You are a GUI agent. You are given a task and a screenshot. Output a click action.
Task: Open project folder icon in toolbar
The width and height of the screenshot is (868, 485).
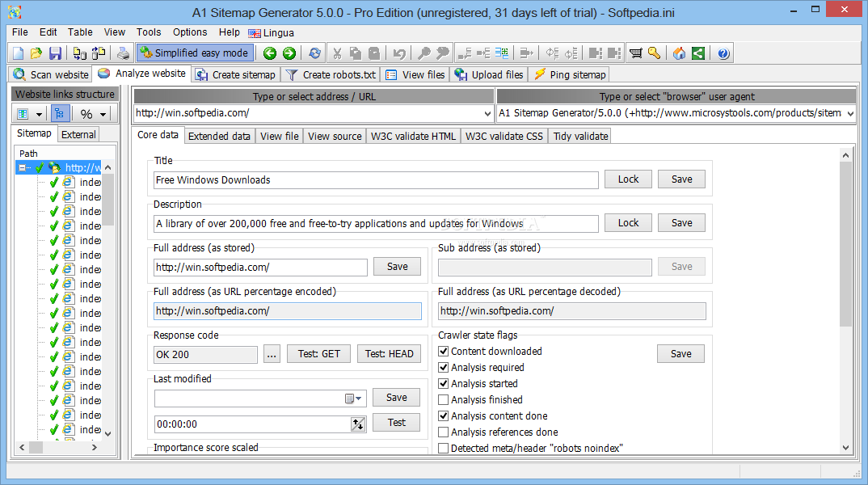click(x=36, y=53)
